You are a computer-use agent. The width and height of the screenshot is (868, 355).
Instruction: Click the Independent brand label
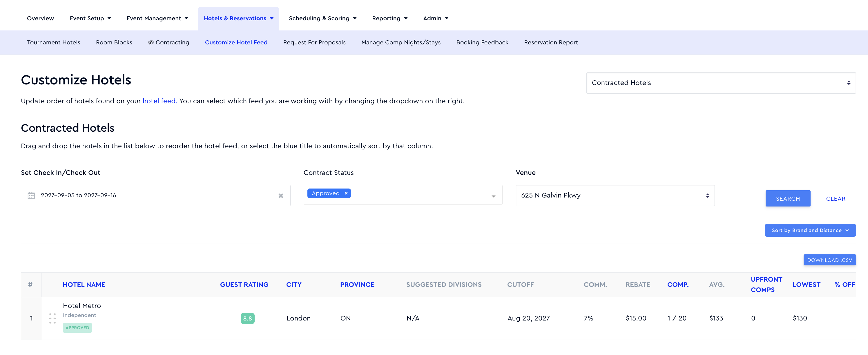[x=79, y=315]
